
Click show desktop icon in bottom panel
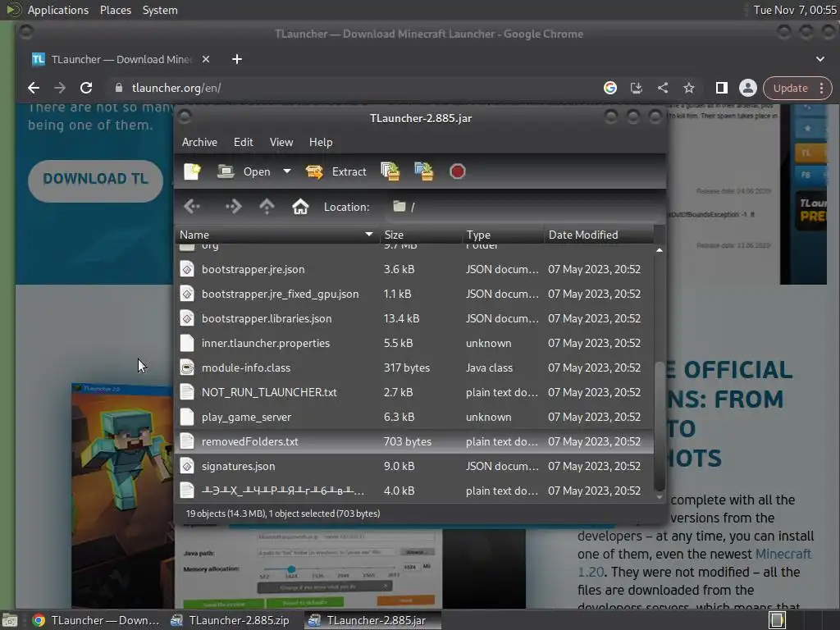[10, 620]
